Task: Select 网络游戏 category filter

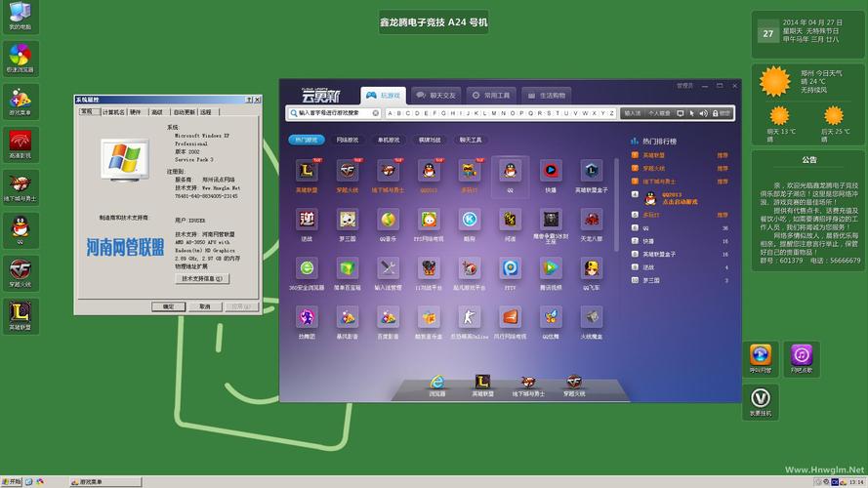Action: pyautogui.click(x=347, y=140)
